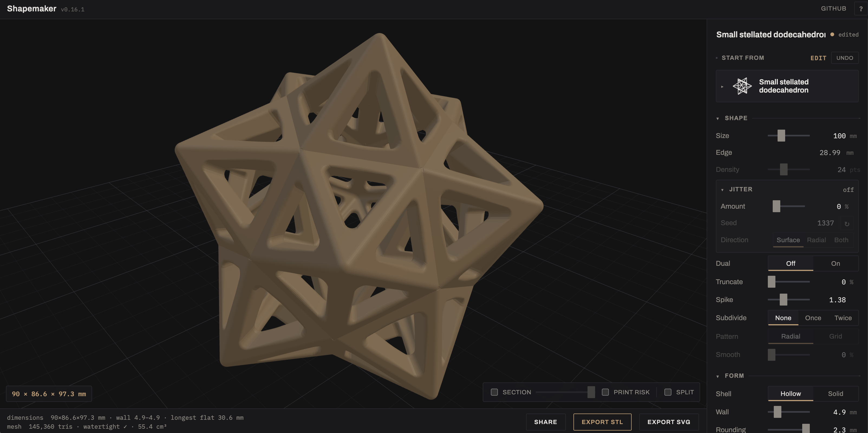
Task: Click the UNDO button
Action: (x=844, y=58)
